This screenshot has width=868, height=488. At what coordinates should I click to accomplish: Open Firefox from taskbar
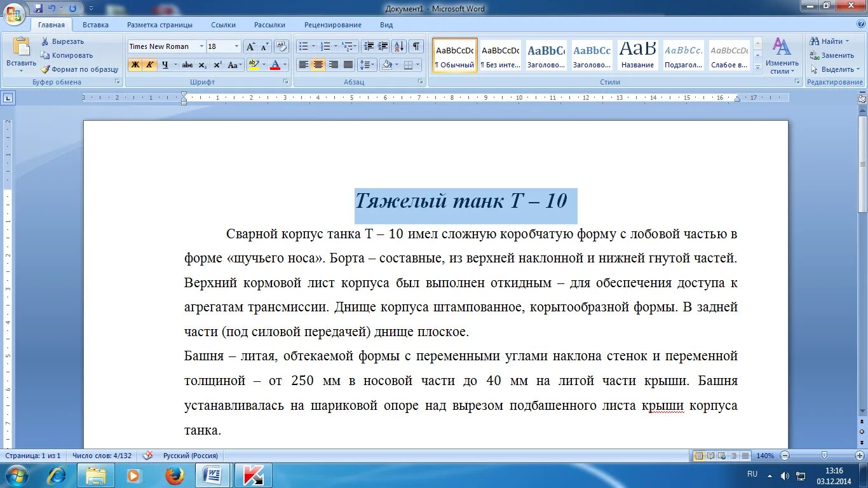click(175, 475)
